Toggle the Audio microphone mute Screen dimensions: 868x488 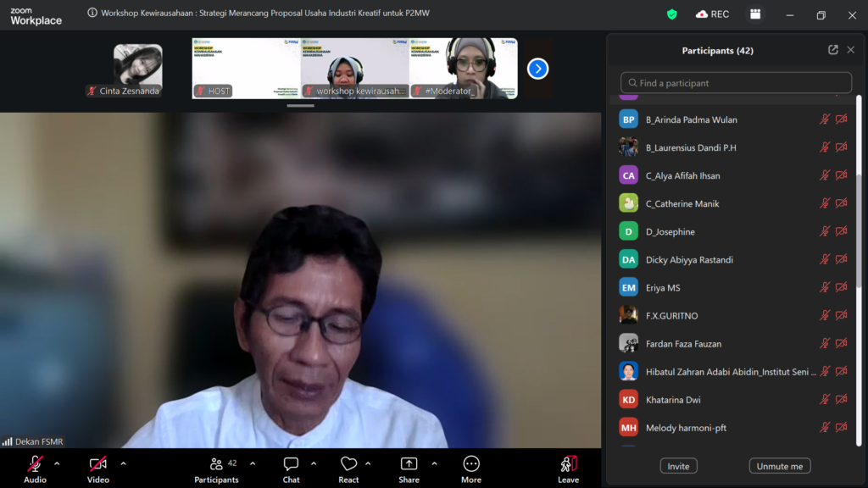coord(35,464)
